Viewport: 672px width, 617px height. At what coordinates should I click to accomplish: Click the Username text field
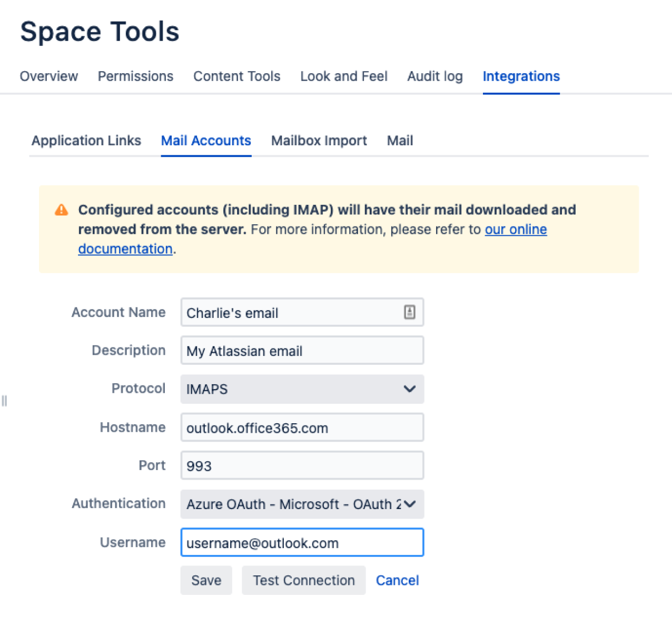click(x=302, y=543)
